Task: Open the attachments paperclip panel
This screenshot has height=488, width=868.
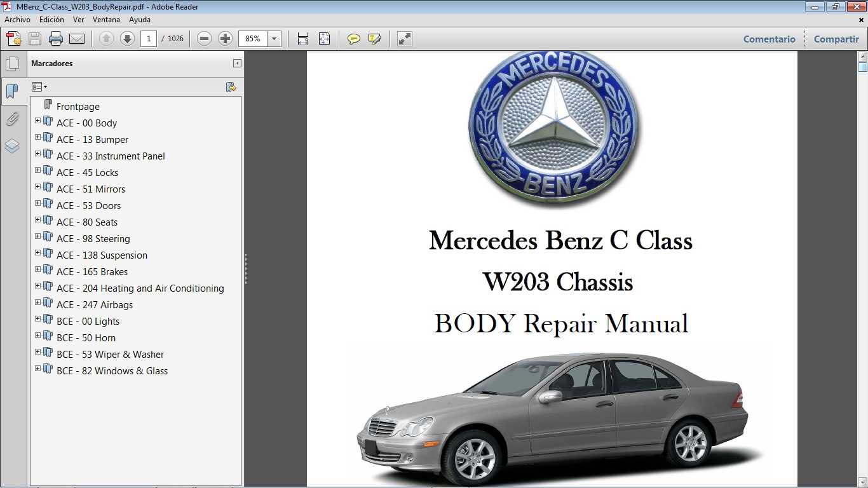Action: tap(12, 119)
